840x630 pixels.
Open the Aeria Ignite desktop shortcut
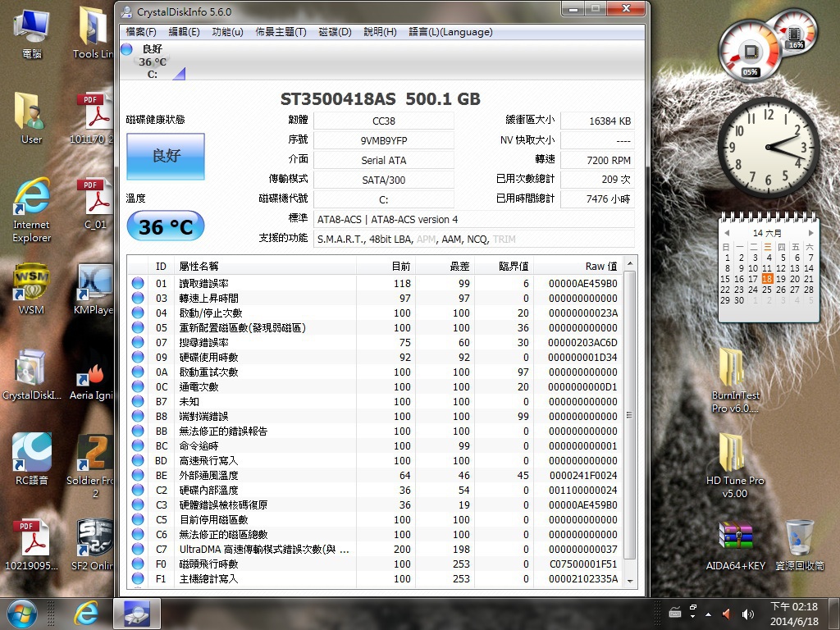pyautogui.click(x=92, y=381)
